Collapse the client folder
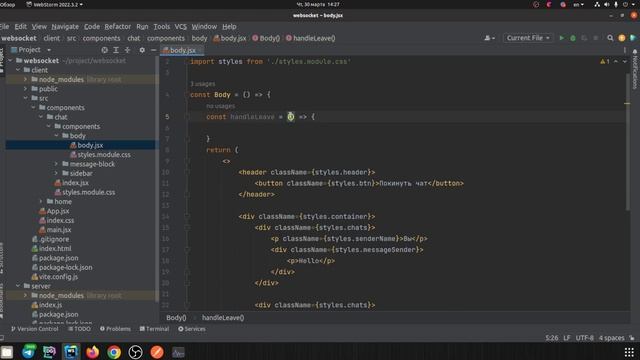640x360 pixels. pos(18,70)
